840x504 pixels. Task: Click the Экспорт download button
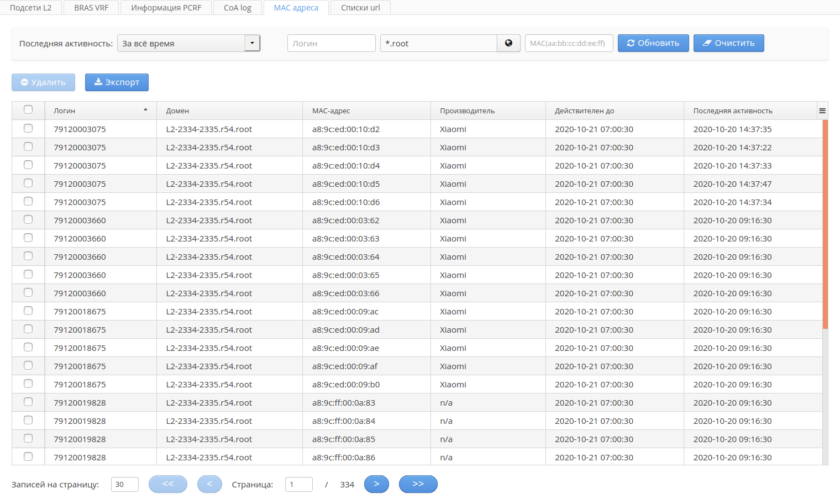[117, 82]
